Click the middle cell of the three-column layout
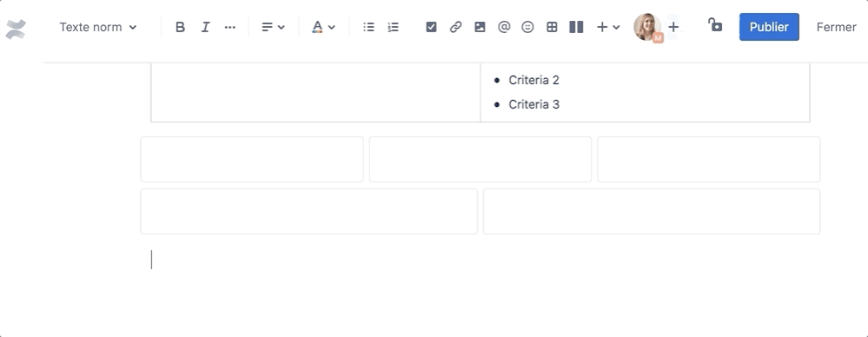The height and width of the screenshot is (337, 868). coord(480,159)
